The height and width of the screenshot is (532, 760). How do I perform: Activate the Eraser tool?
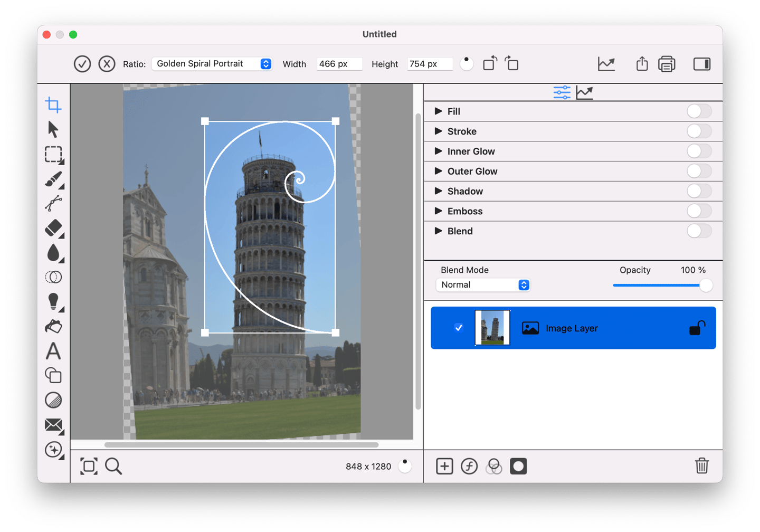[x=54, y=229]
